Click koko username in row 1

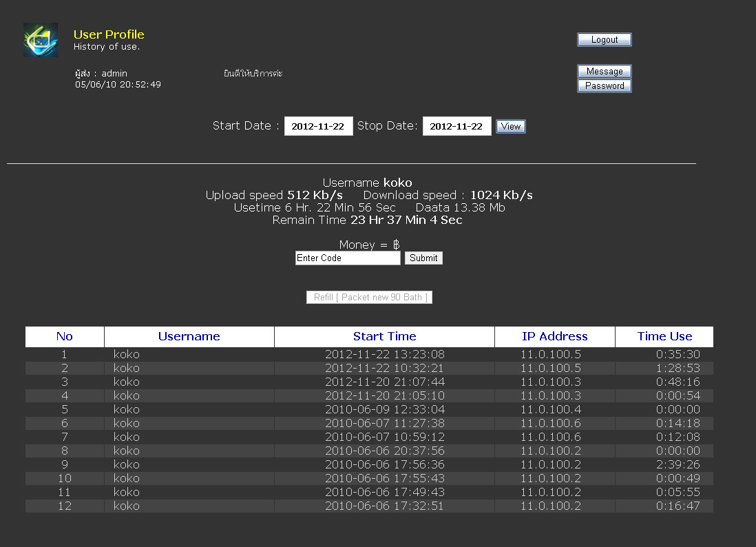[126, 355]
